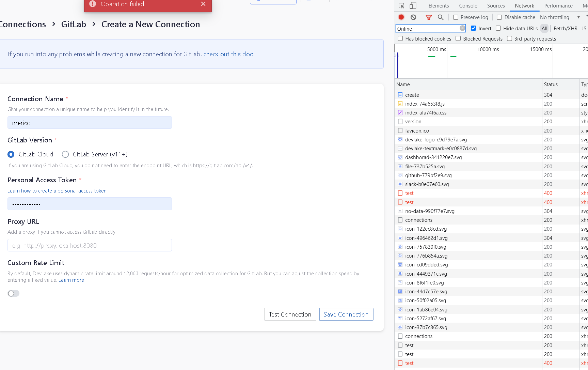Open the Elements tab
Viewport: 588px width, 370px height.
pyautogui.click(x=439, y=6)
